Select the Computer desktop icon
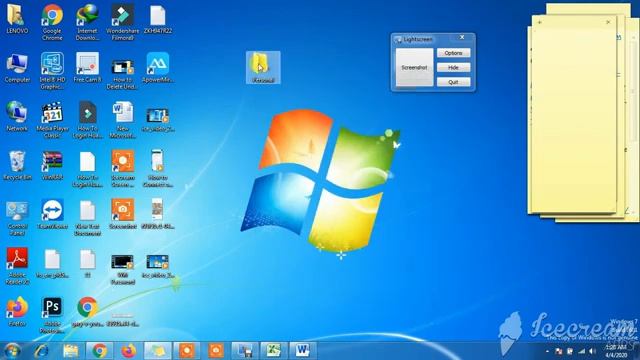This screenshot has height=360, width=640. coord(17,68)
